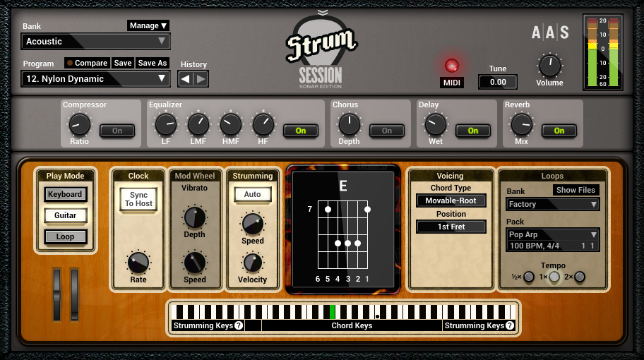Click the pitch bend wheel slider

click(x=56, y=294)
